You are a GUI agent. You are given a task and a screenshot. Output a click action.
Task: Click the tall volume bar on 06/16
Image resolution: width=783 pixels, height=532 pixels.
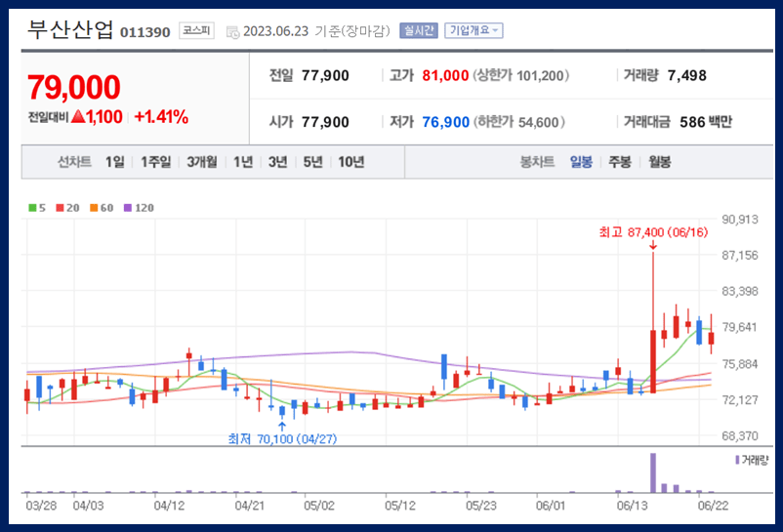[653, 472]
